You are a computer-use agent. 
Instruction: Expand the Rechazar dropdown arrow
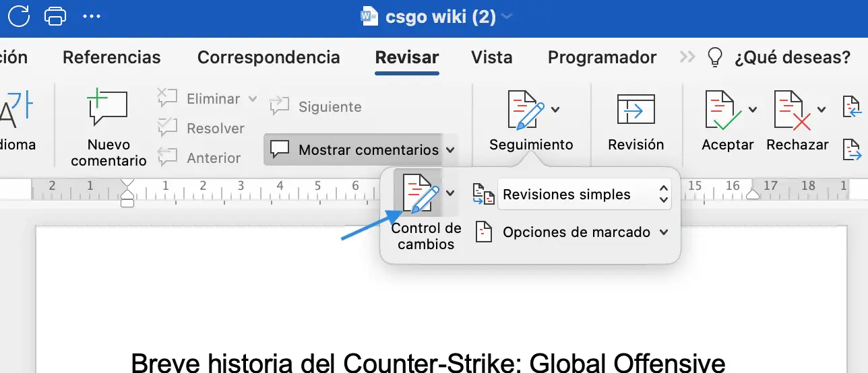821,110
